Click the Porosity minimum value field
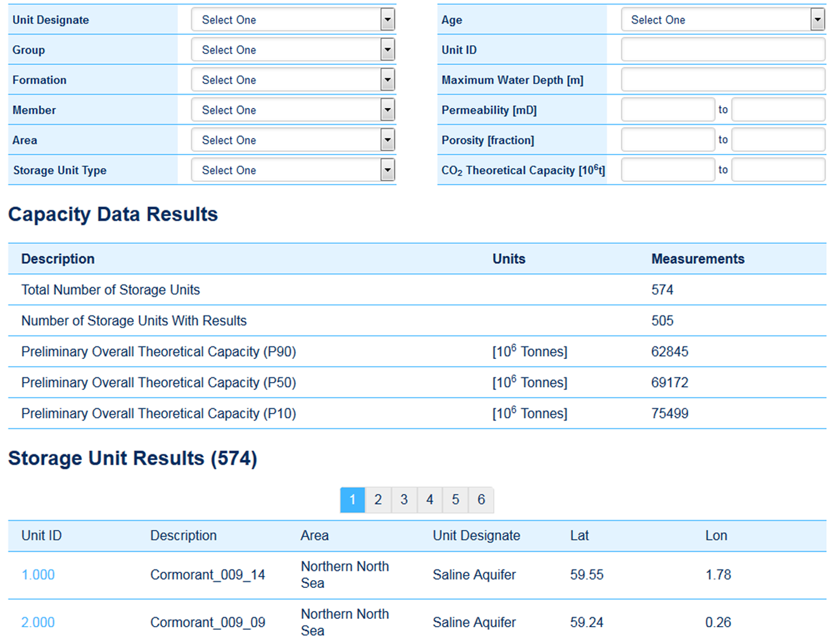The image size is (835, 644). pos(668,140)
